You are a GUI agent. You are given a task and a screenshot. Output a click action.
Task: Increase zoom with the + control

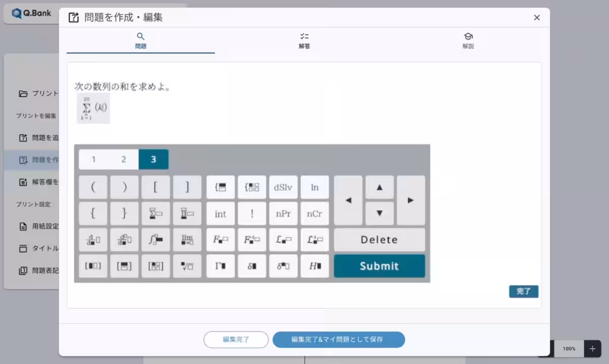592,349
